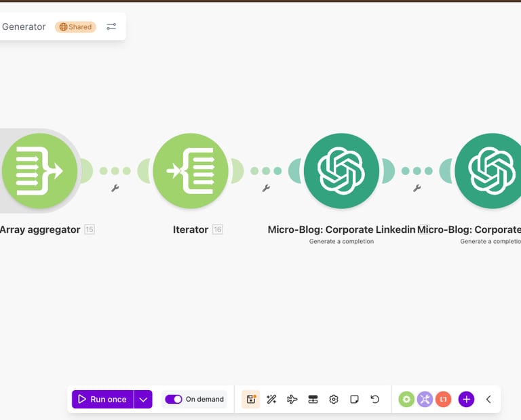Select the Micro-Blog: Corporate Linkedin OpenAI module
Screen dimensions: 521x420
coord(341,171)
